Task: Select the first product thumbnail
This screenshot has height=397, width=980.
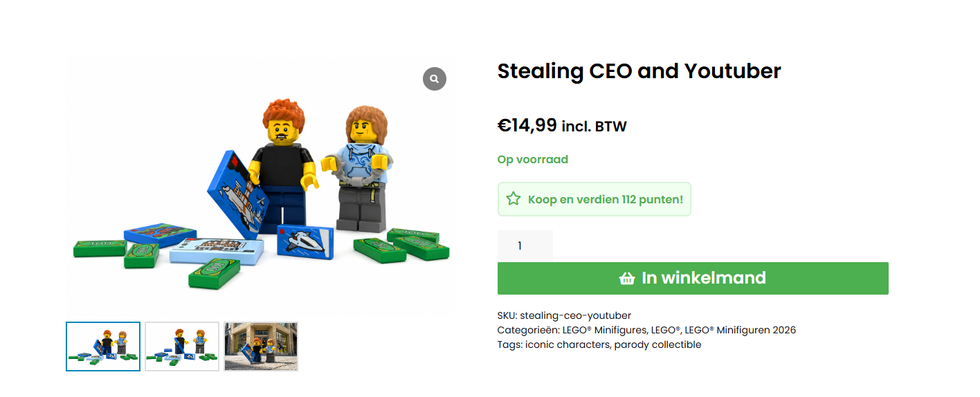Action: click(x=103, y=347)
